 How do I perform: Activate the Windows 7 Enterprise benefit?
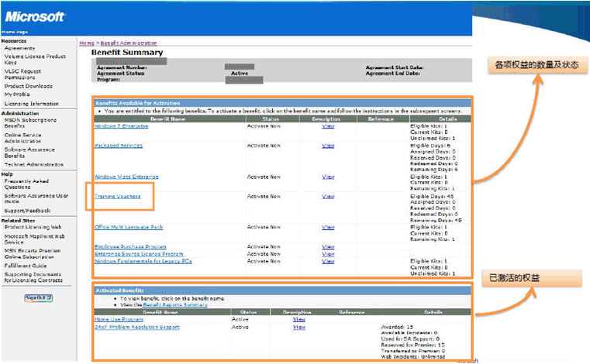(121, 126)
